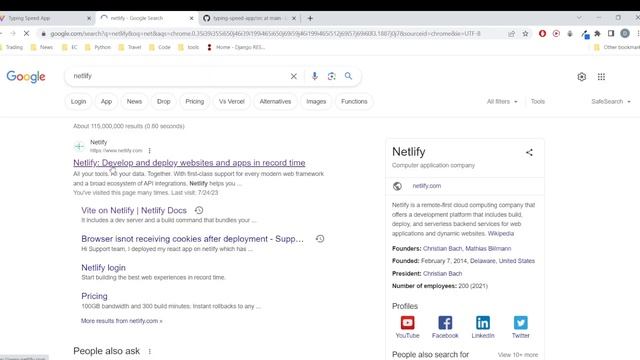Select the Alternatives filter chip

tap(275, 102)
